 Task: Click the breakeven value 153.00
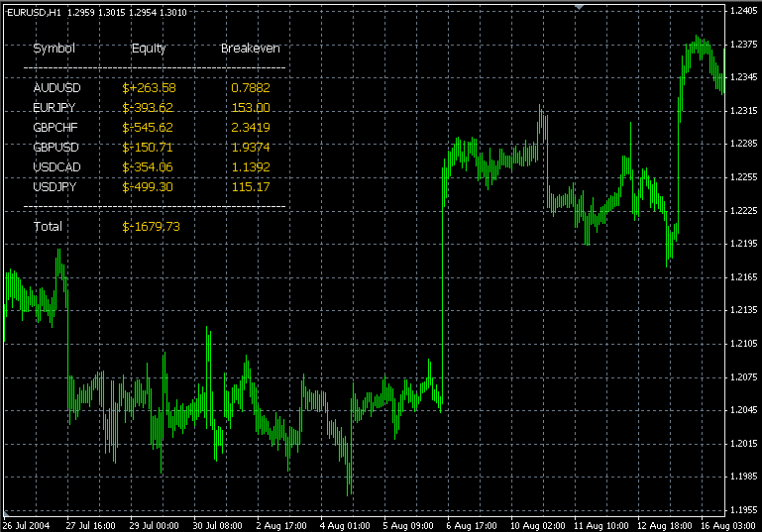251,107
